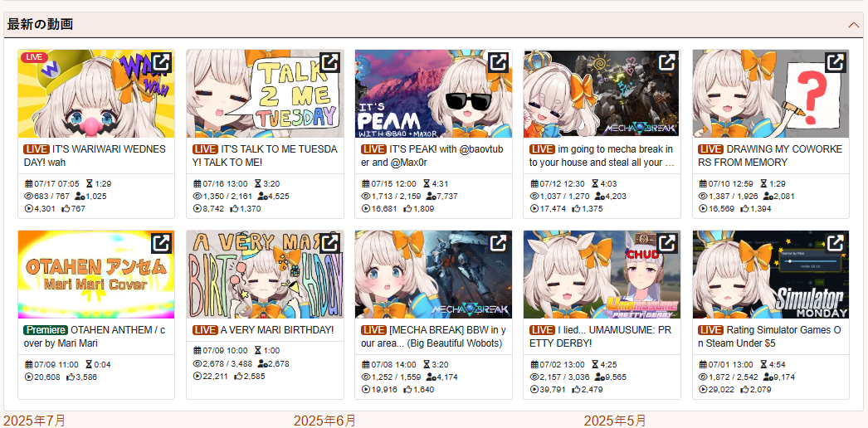Open OTAHEN ANTHEM cover by Mari Mari title
The width and height of the screenshot is (868, 428).
point(95,337)
